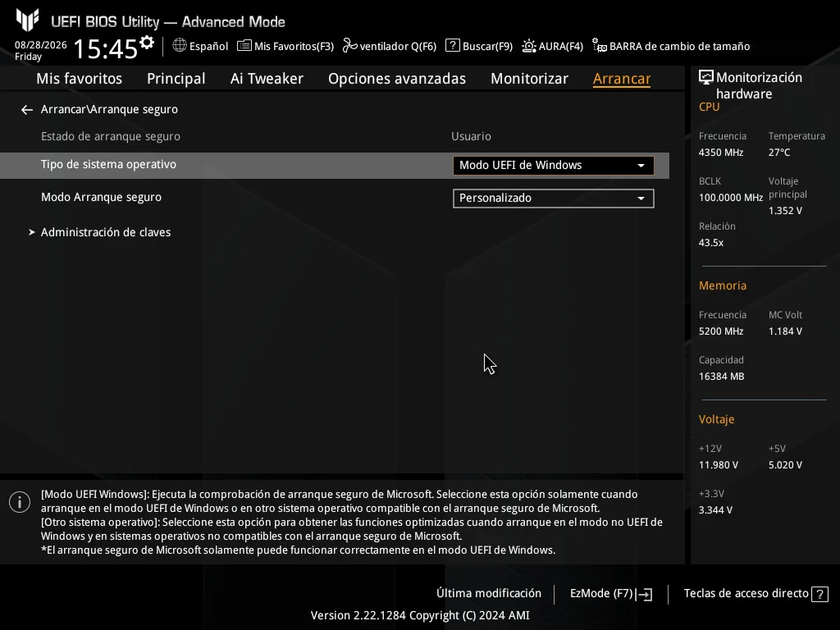840x630 pixels.
Task: Click the Voltaje section heading
Action: pyautogui.click(x=716, y=419)
